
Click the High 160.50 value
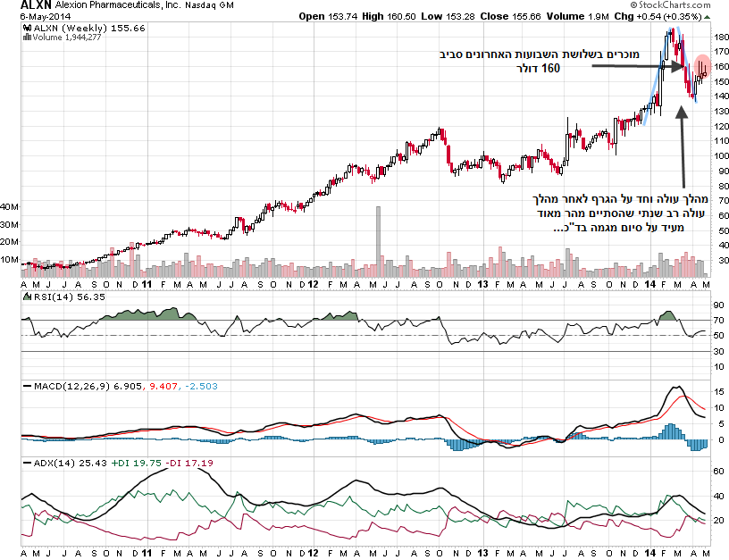[389, 16]
